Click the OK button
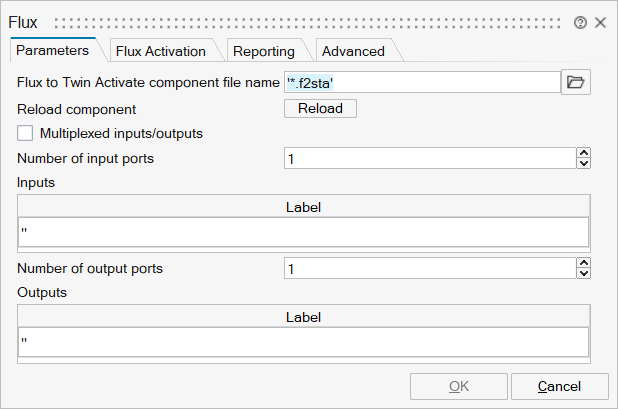This screenshot has height=409, width=618. click(x=458, y=386)
